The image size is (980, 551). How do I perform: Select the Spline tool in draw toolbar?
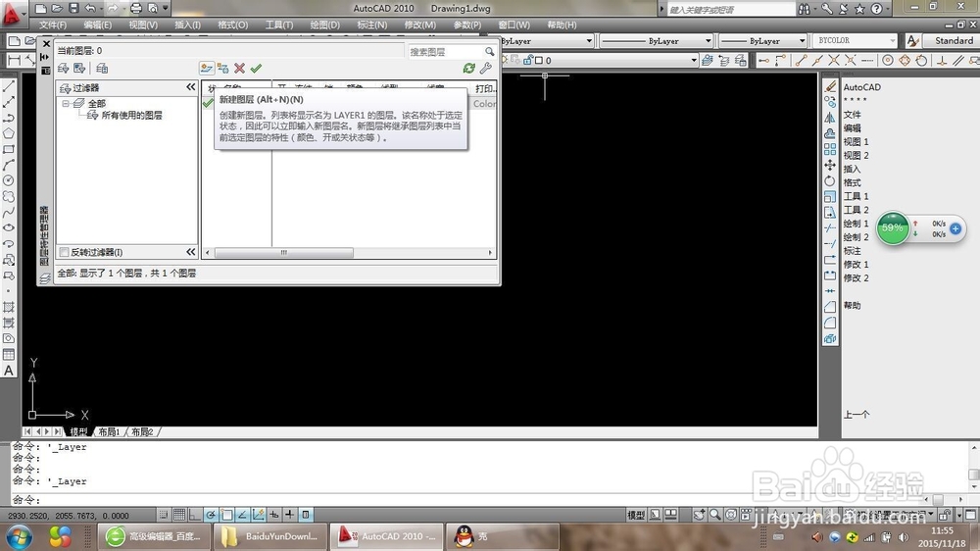tap(9, 213)
